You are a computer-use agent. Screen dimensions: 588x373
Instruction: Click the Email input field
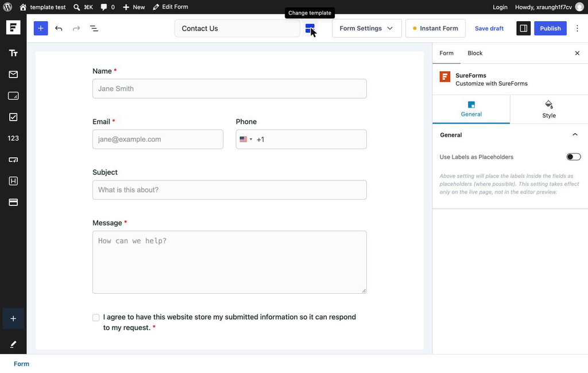tap(158, 139)
